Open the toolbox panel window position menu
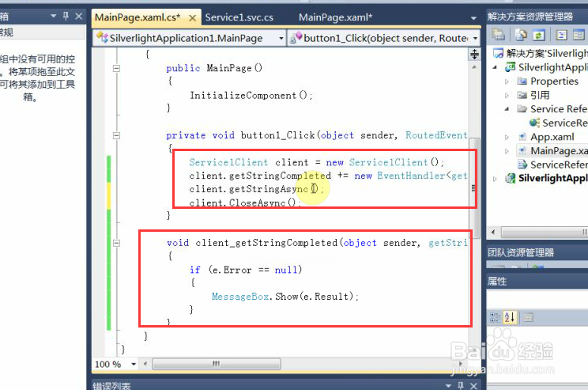Image resolution: width=588 pixels, height=390 pixels. pyautogui.click(x=53, y=16)
